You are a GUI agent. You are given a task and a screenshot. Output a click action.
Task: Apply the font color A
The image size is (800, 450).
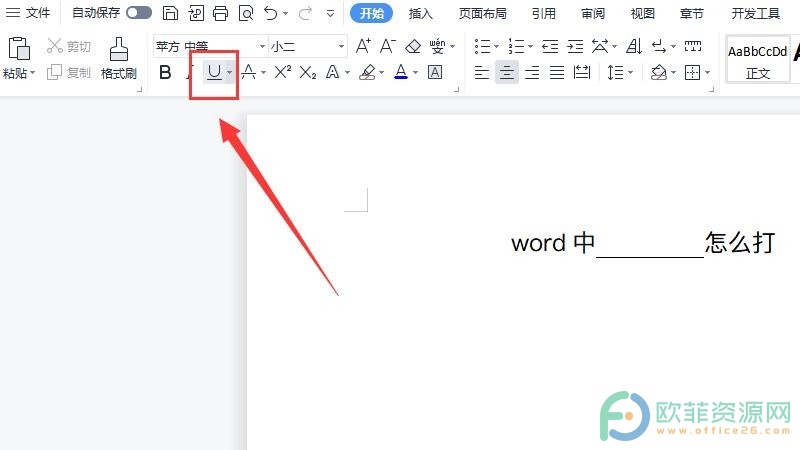pyautogui.click(x=401, y=72)
